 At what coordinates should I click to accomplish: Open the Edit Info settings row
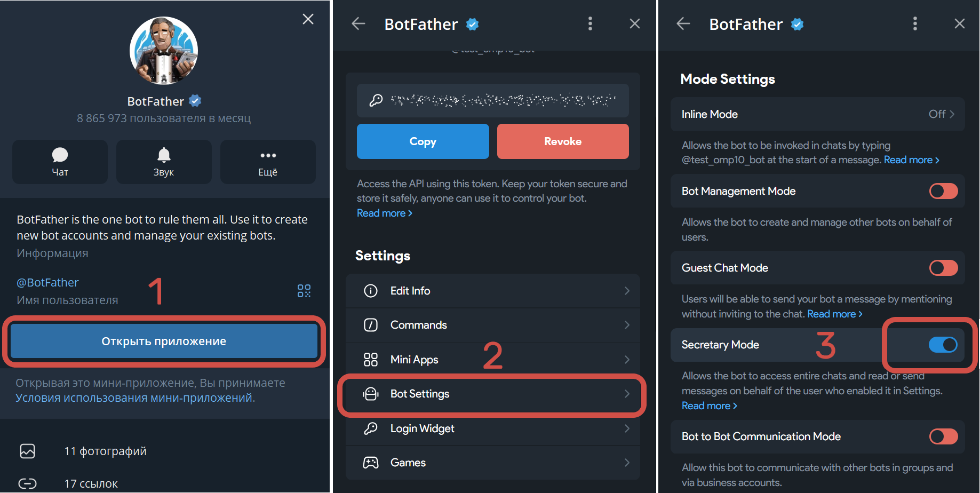tap(493, 291)
